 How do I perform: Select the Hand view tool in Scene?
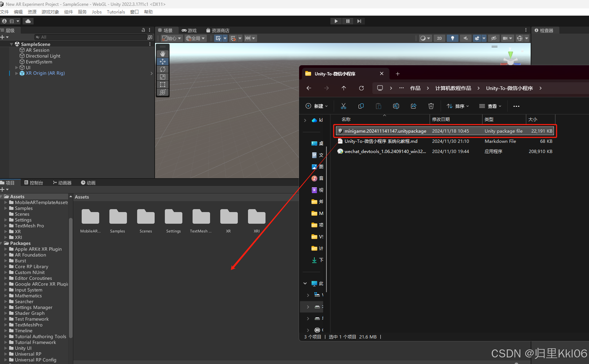click(163, 54)
